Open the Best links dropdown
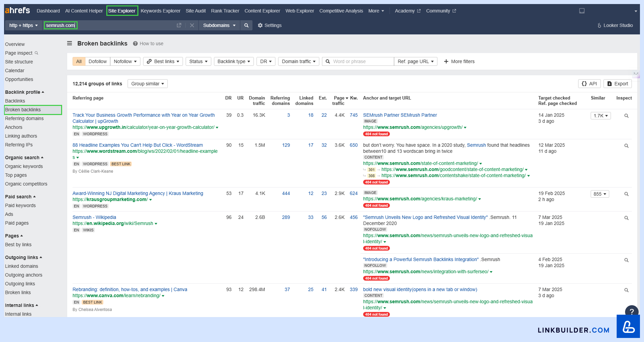This screenshot has height=342, width=644. click(x=163, y=61)
